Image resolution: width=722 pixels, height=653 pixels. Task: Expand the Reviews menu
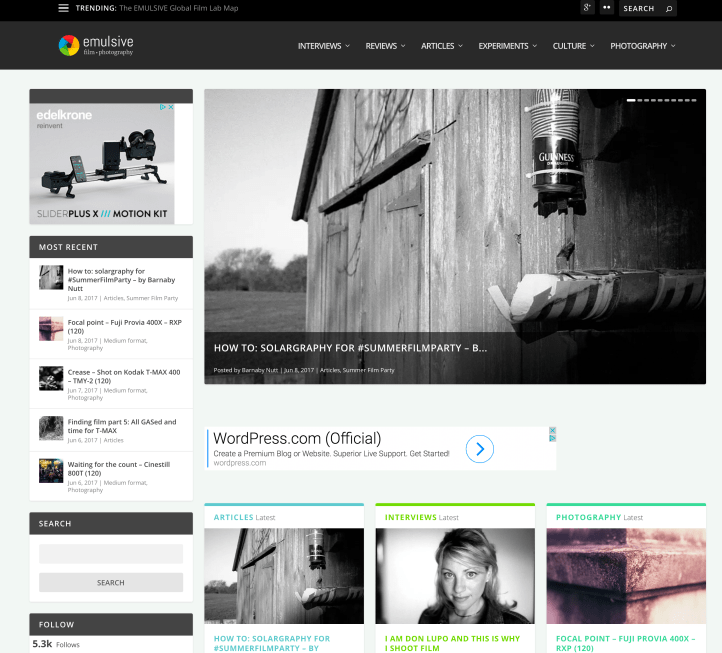point(385,46)
